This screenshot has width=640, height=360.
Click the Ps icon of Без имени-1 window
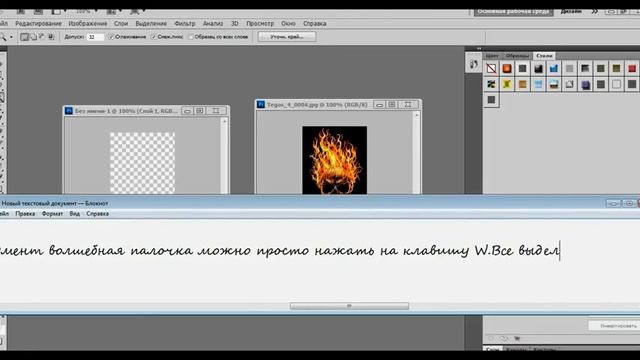69,111
